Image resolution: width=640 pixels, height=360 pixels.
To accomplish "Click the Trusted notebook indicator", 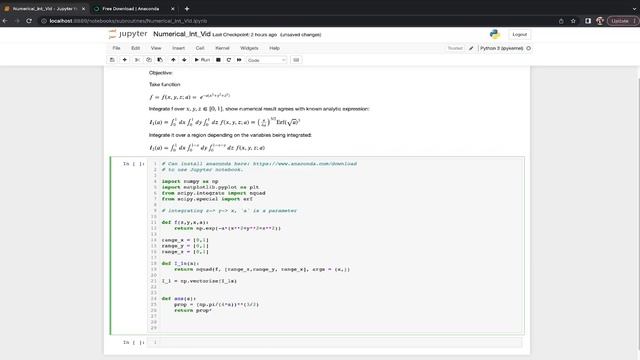I will coord(455,48).
